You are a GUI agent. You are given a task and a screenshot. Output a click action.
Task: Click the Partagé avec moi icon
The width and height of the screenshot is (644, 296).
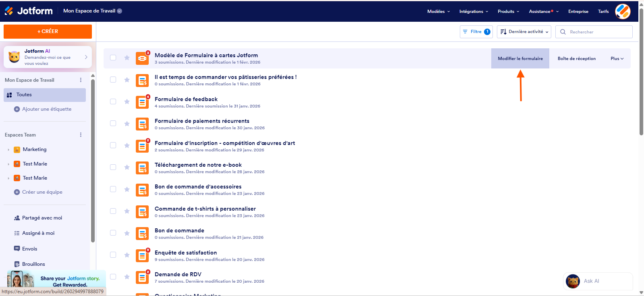(17, 218)
